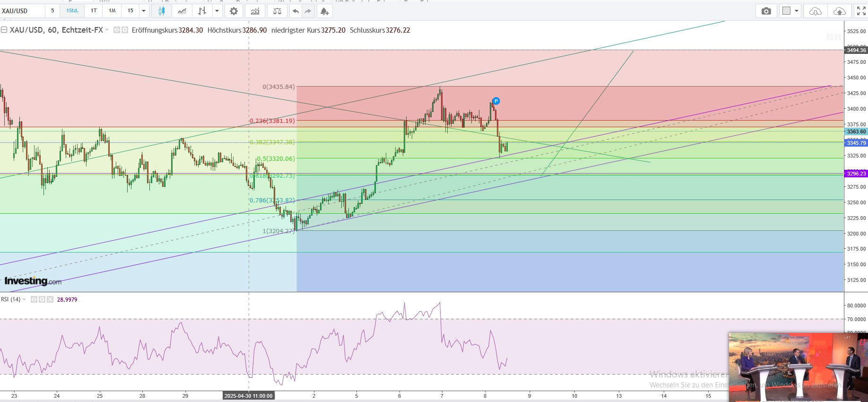Select the bar chart style icon
Image resolution: width=868 pixels, height=402 pixels.
[x=202, y=11]
